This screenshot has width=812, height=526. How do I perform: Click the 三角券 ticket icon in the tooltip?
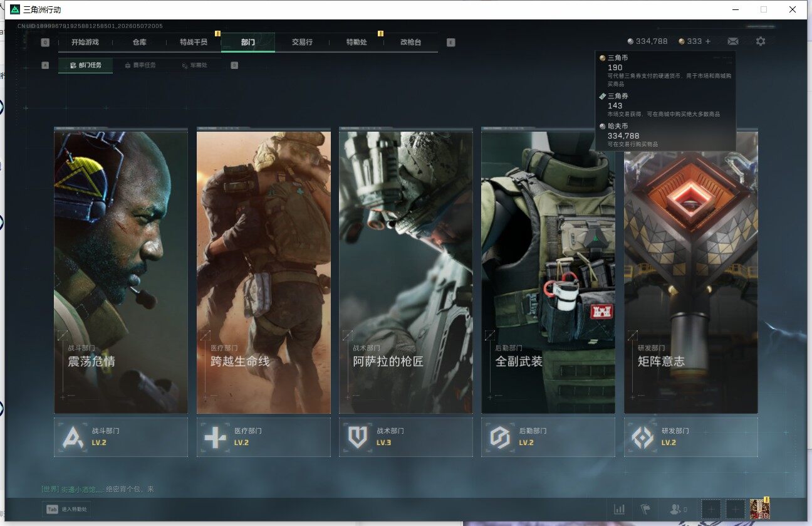pyautogui.click(x=603, y=96)
